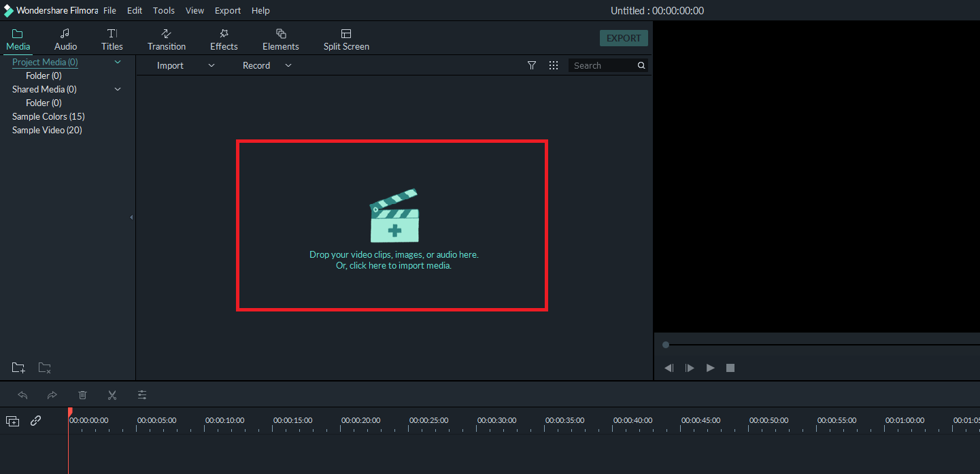The width and height of the screenshot is (980, 474).
Task: Open the Effects panel
Action: [x=224, y=38]
